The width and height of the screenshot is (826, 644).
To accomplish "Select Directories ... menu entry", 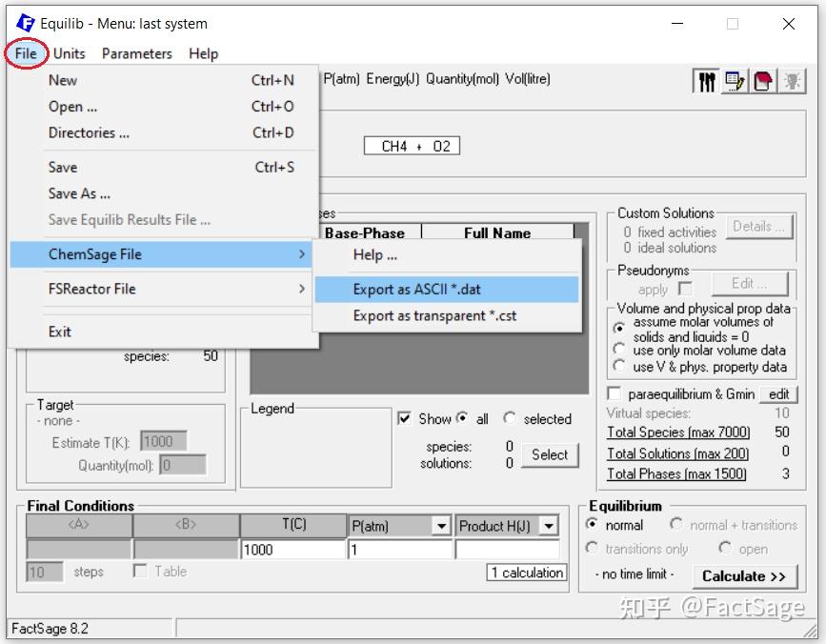I will click(165, 132).
